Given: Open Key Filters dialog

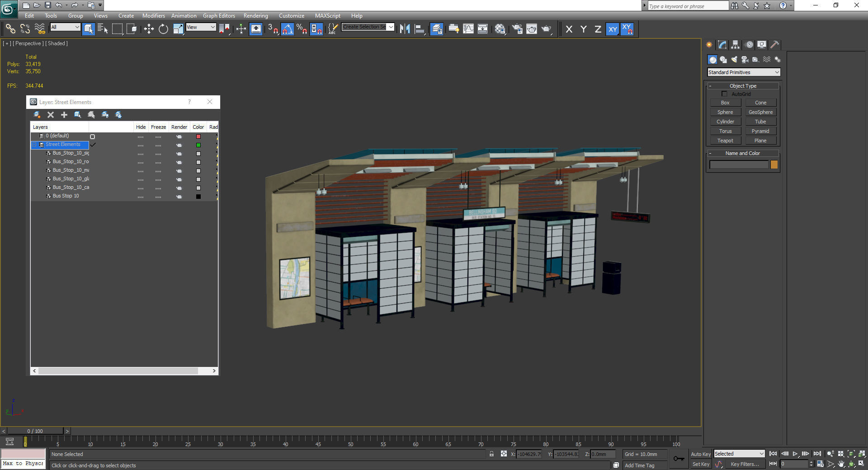Looking at the screenshot, I should (745, 464).
